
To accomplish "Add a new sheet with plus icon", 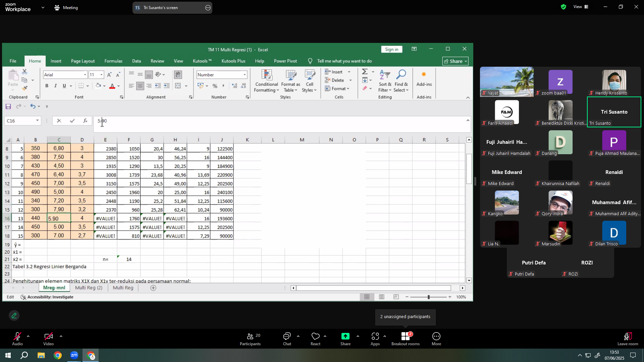I will tap(153, 288).
